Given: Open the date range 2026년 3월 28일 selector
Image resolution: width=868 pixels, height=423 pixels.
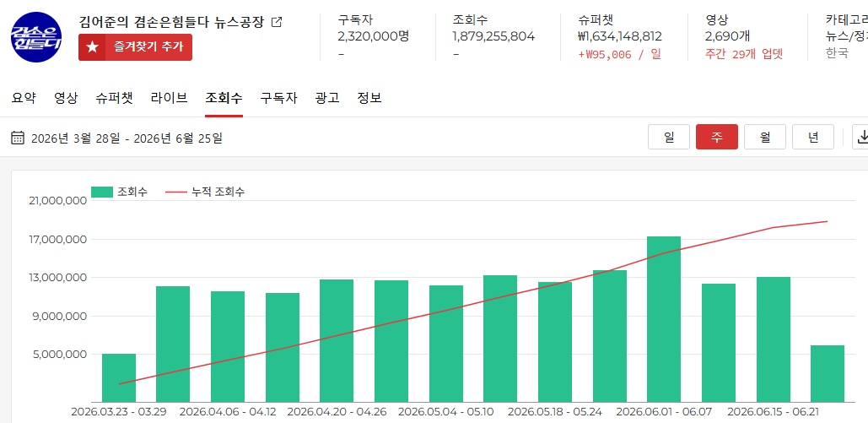Looking at the screenshot, I should pos(127,138).
